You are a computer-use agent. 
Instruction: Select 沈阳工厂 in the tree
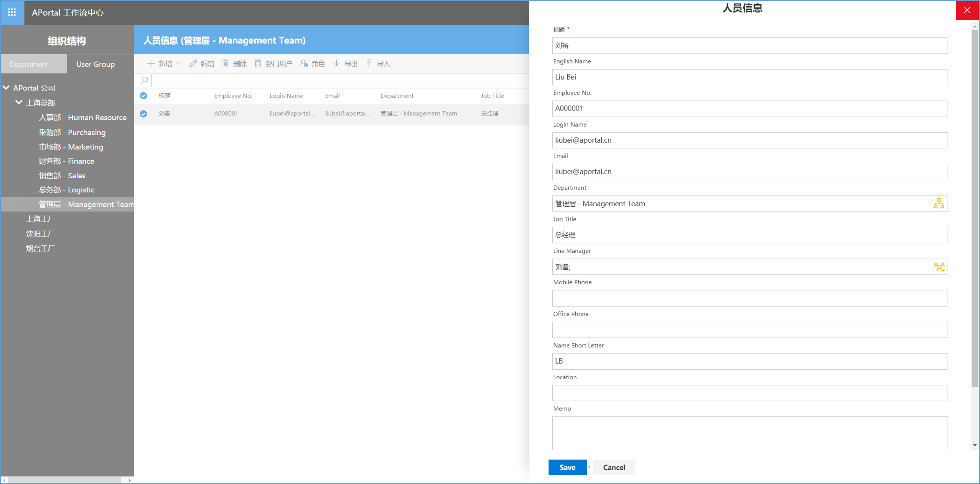click(40, 234)
